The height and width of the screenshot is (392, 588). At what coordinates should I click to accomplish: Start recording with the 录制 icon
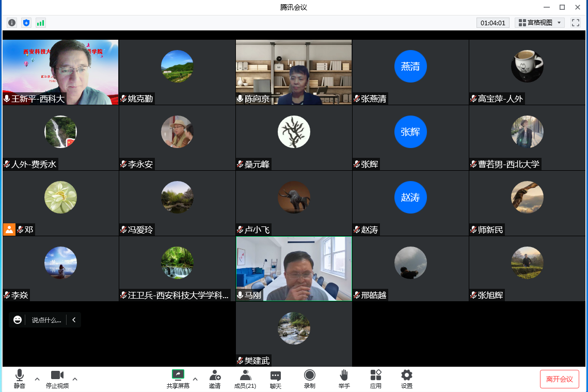[309, 379]
